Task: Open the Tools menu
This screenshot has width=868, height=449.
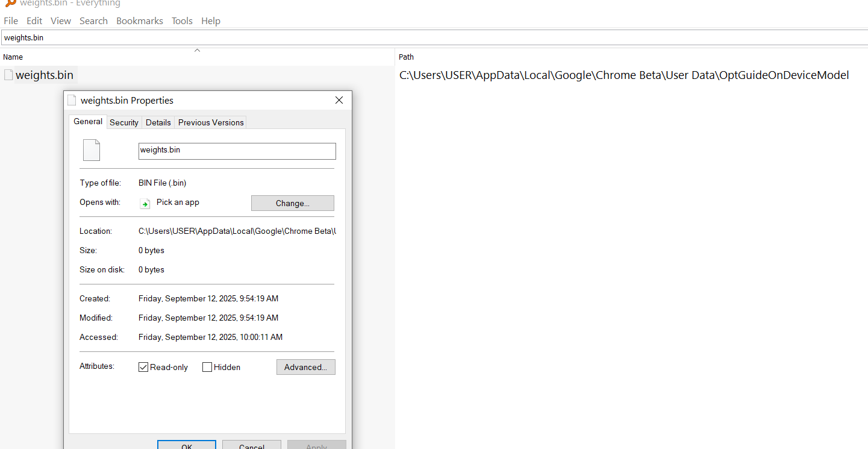Action: pyautogui.click(x=182, y=20)
